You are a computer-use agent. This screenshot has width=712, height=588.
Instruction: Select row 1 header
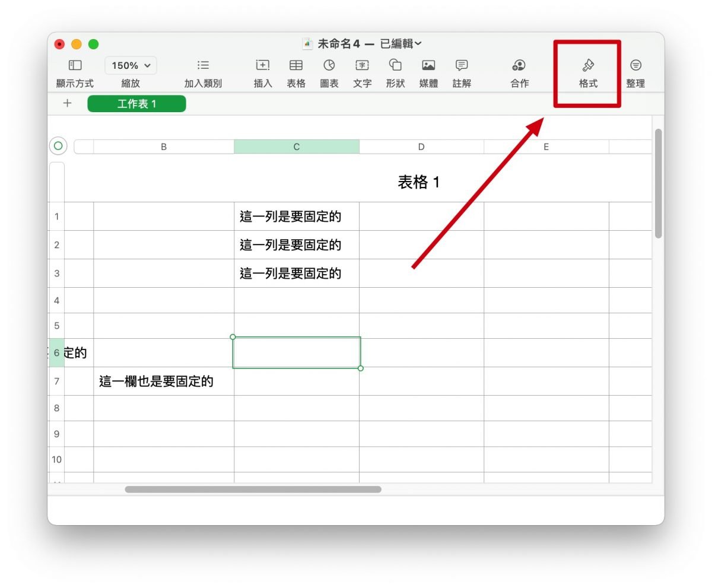pos(57,217)
